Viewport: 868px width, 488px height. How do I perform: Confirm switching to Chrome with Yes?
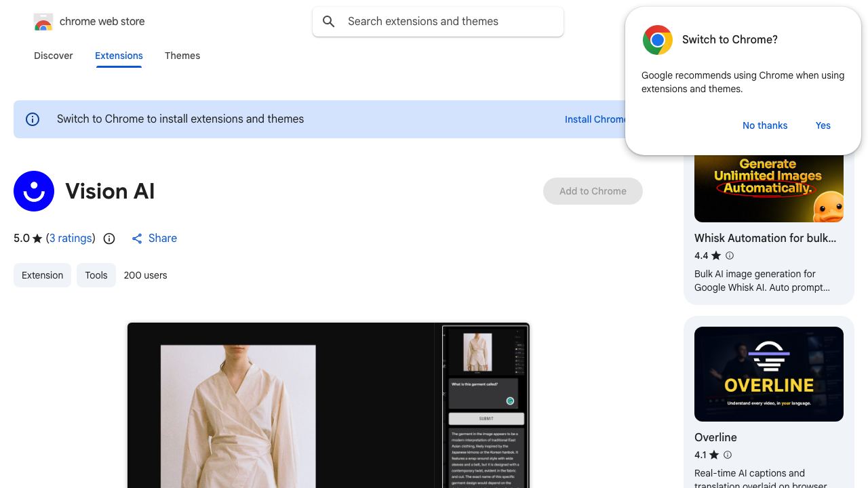(823, 125)
